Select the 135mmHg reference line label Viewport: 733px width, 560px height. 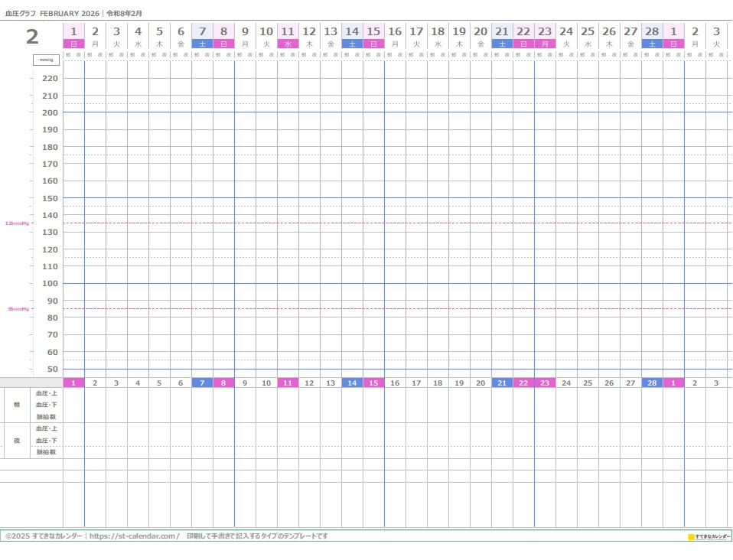point(17,223)
